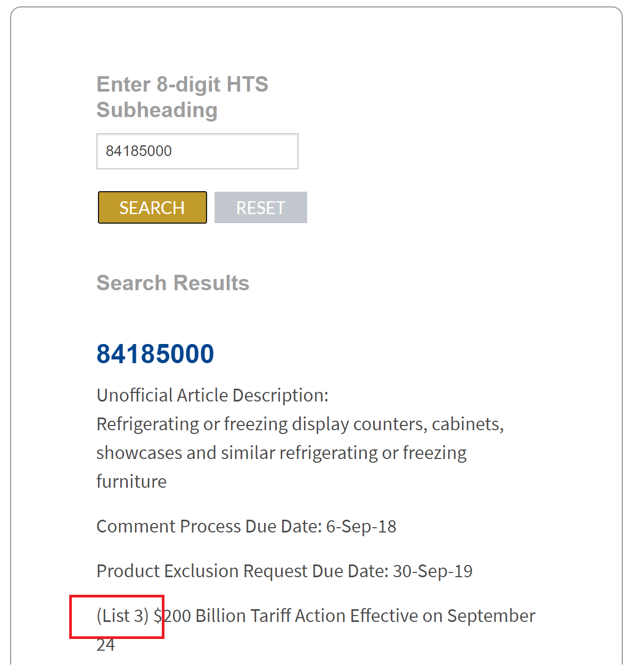Click 'Unofficial Article Description:' label

(212, 395)
